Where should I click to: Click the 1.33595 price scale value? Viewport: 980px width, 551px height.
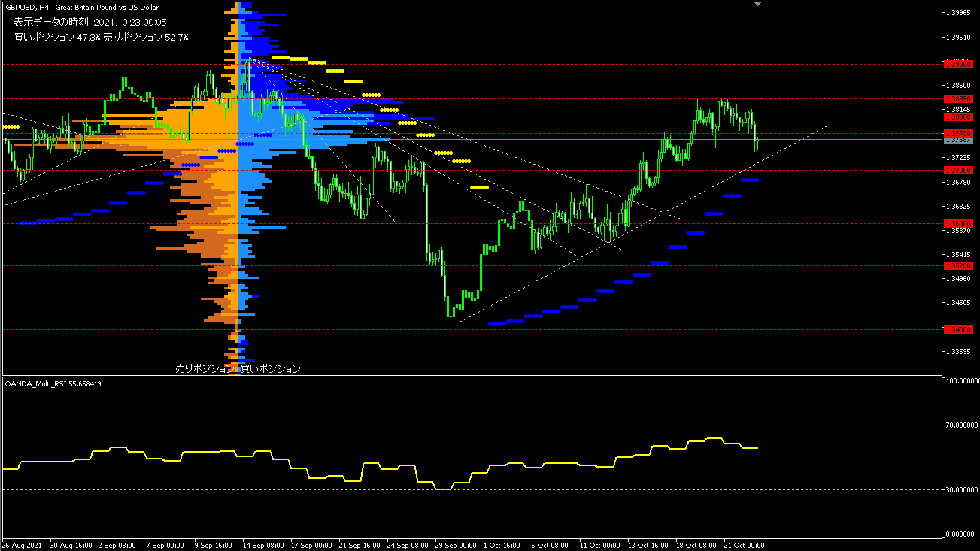(958, 351)
